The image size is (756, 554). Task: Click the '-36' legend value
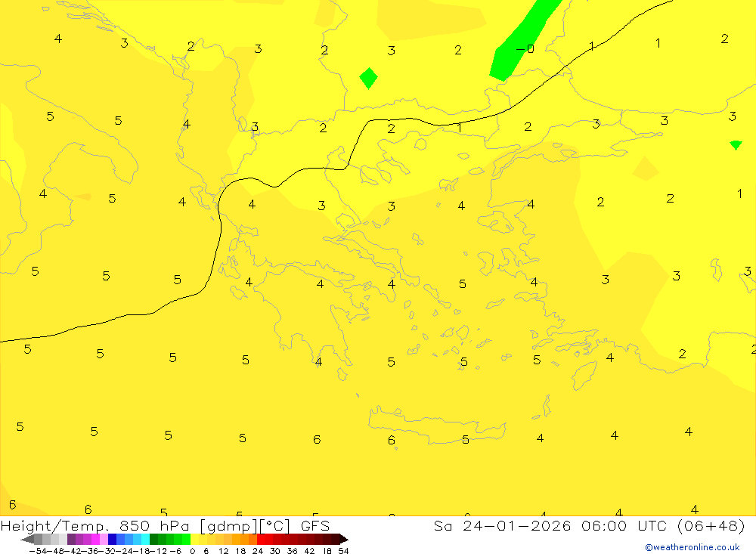(x=91, y=551)
